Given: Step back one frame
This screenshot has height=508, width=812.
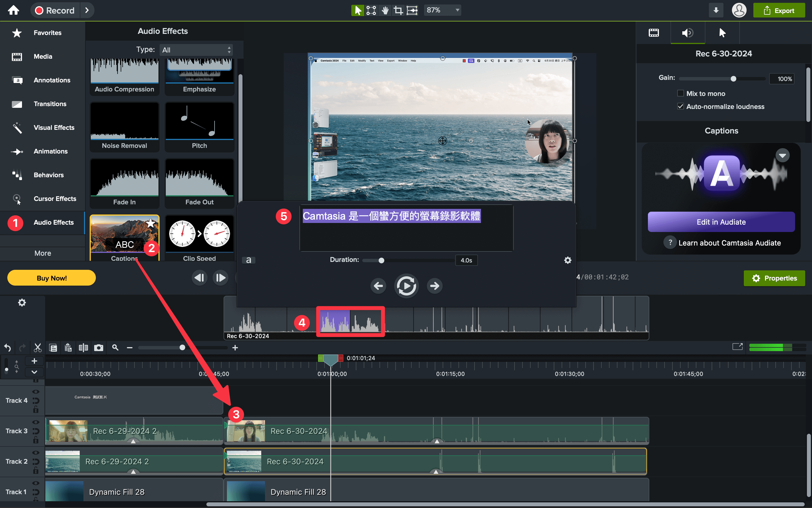Looking at the screenshot, I should click(x=200, y=278).
